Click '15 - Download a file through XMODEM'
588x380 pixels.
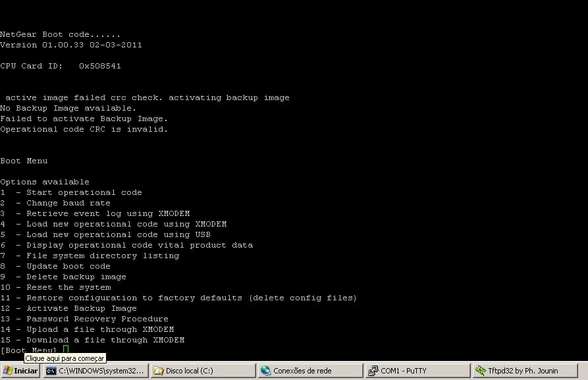[92, 340]
